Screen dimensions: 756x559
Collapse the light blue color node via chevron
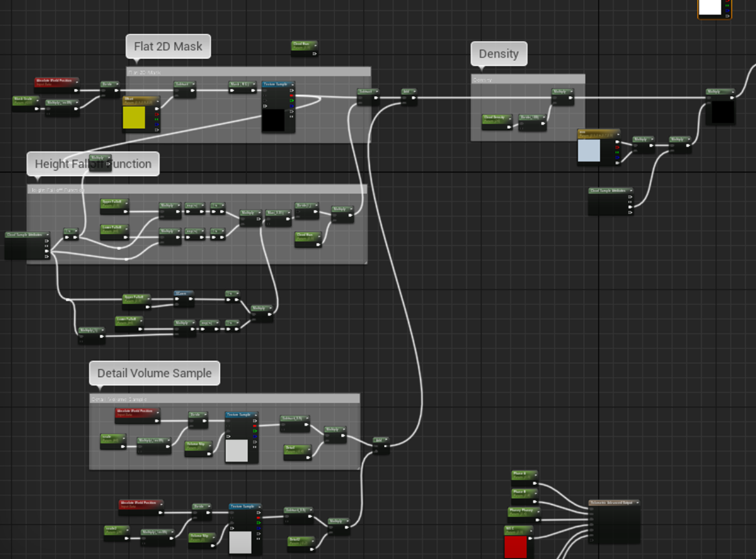pos(617,134)
